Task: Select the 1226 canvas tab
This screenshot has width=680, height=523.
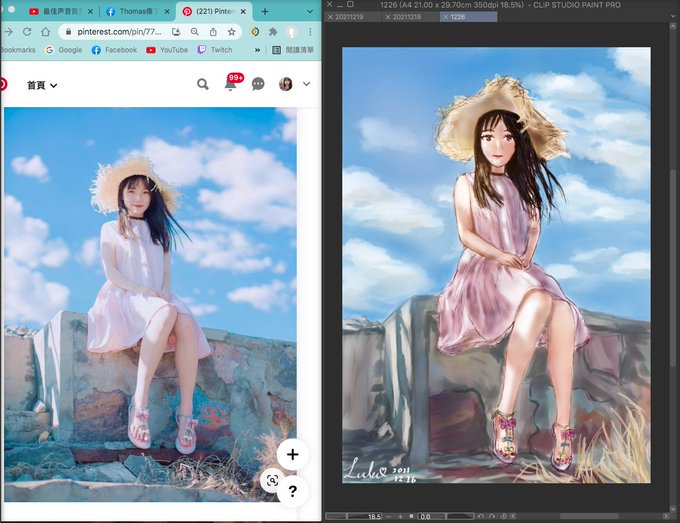Action: tap(468, 17)
